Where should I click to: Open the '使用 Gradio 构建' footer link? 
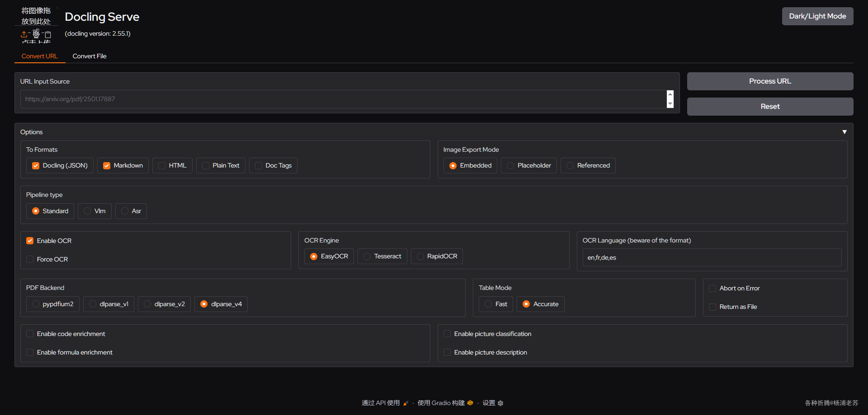(x=441, y=403)
